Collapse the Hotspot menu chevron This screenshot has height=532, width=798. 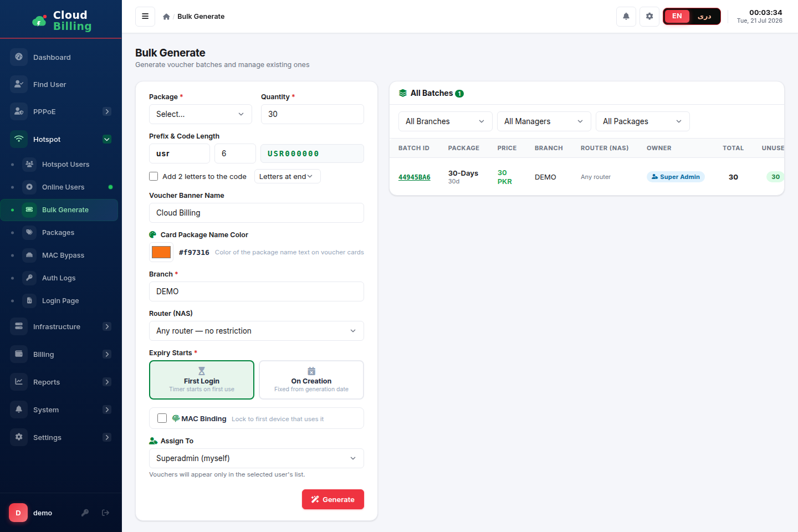pyautogui.click(x=107, y=139)
